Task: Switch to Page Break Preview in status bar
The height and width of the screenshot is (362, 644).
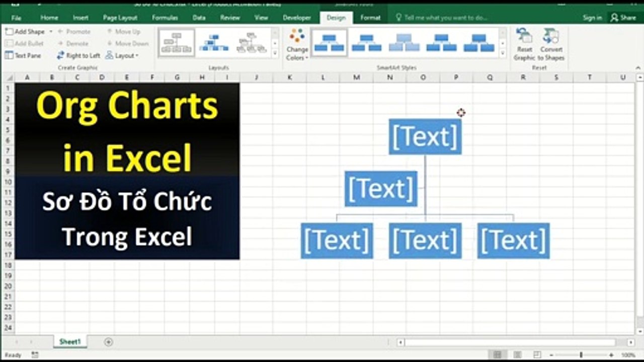Action: [x=537, y=355]
